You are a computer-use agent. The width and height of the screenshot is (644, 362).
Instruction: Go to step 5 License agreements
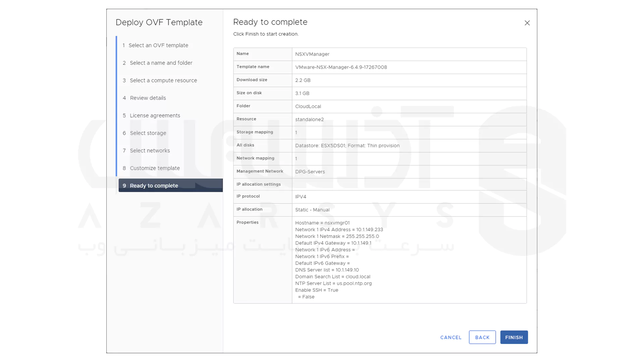[x=151, y=116]
